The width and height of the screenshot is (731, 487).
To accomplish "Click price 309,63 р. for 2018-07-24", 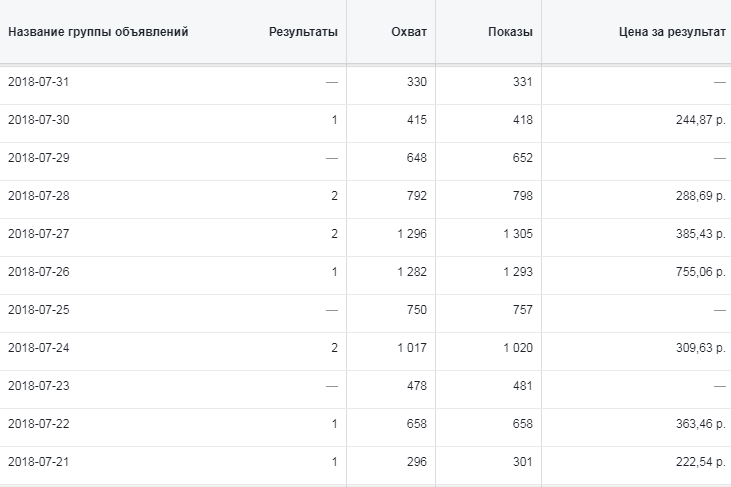I will (701, 348).
